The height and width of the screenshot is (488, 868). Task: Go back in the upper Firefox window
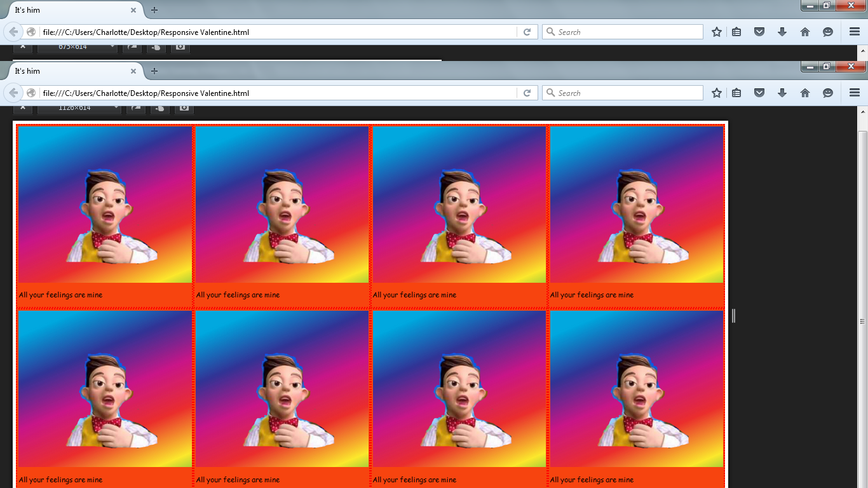coord(13,32)
